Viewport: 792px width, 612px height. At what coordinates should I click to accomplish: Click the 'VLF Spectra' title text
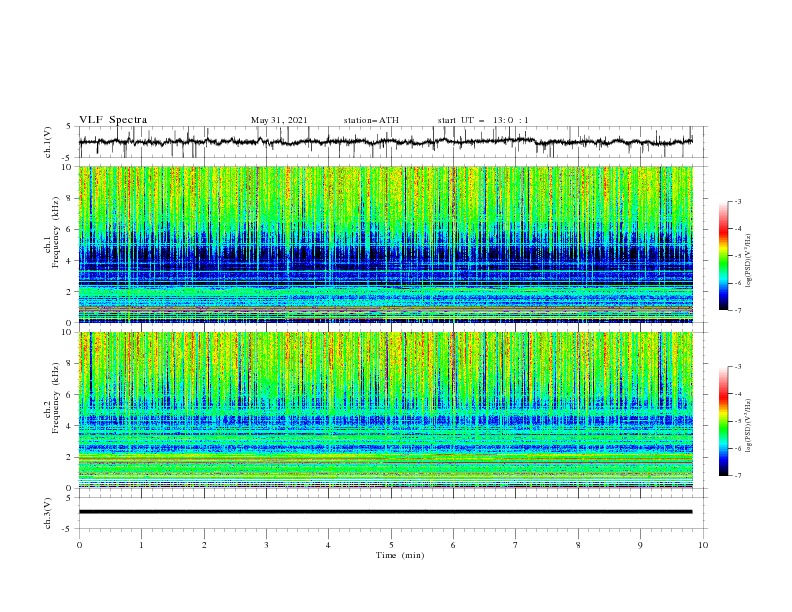pyautogui.click(x=113, y=120)
